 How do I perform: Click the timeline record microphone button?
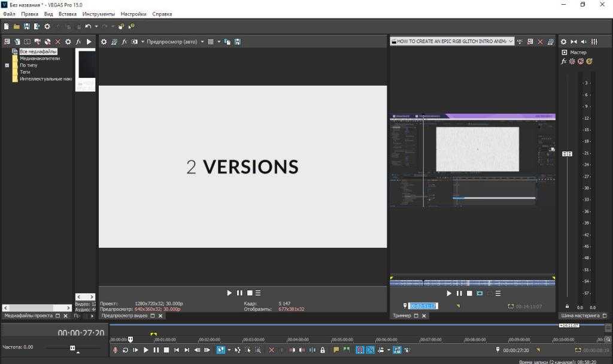tap(115, 350)
